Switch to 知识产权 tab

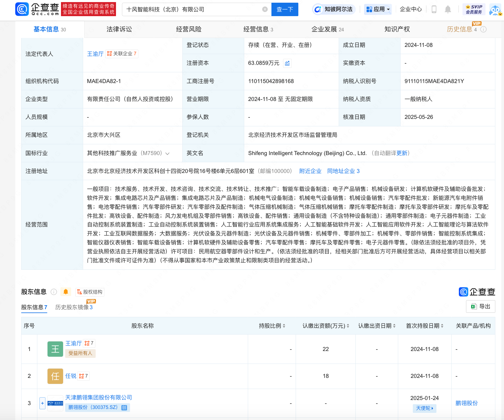pos(397,29)
